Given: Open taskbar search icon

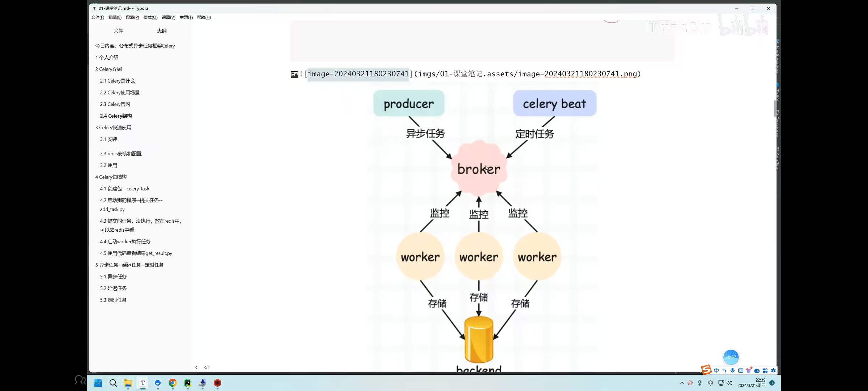Looking at the screenshot, I should point(113,383).
